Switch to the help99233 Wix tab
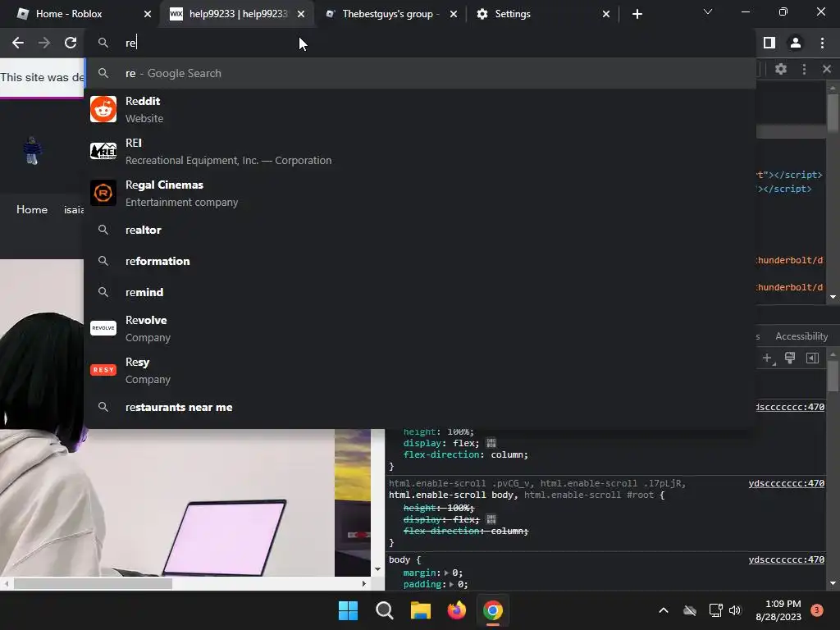Viewport: 840px width, 630px height. point(237,15)
